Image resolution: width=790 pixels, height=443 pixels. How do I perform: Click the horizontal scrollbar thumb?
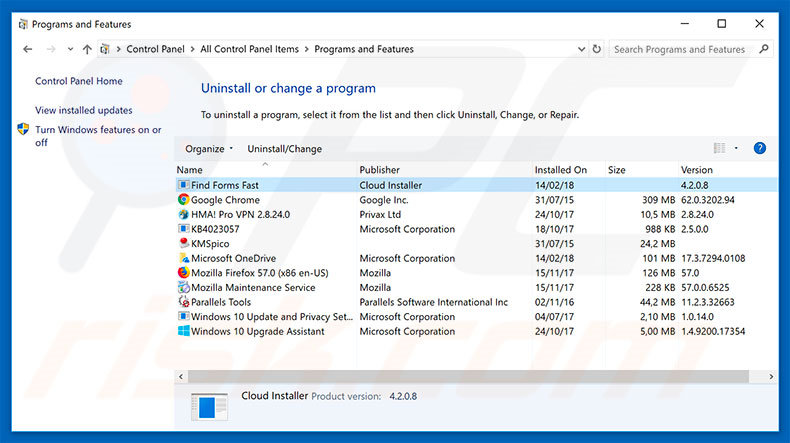click(x=468, y=376)
